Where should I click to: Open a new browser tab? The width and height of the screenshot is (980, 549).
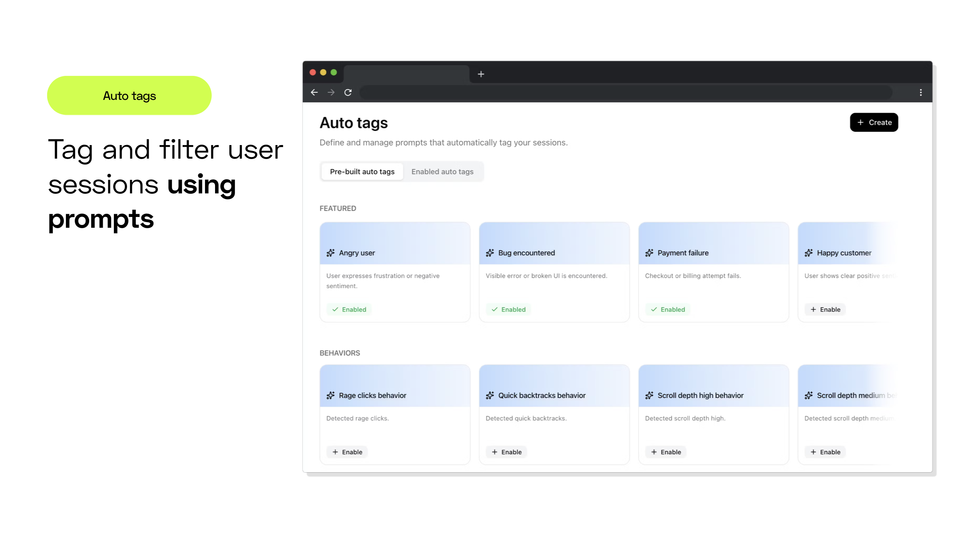pyautogui.click(x=481, y=74)
